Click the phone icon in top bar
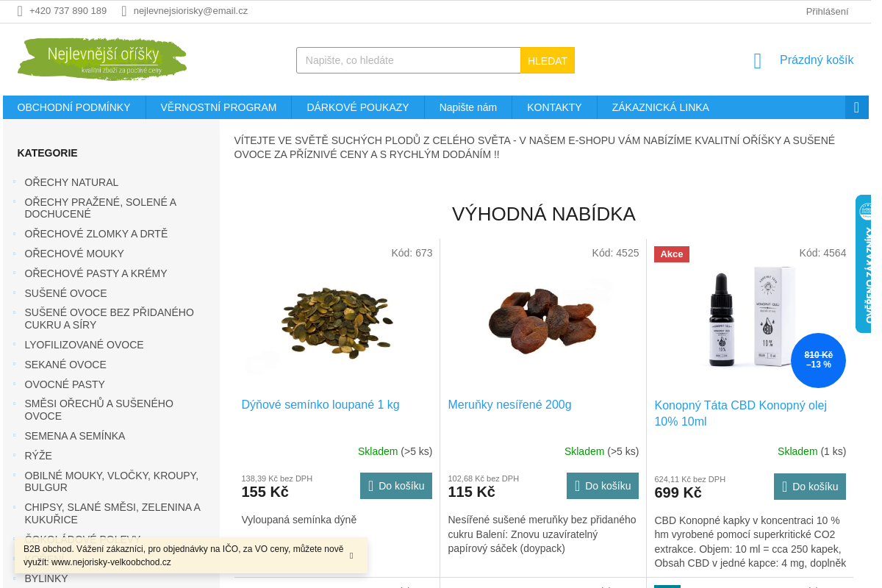Screen dimensions: 882x588 [20, 11]
